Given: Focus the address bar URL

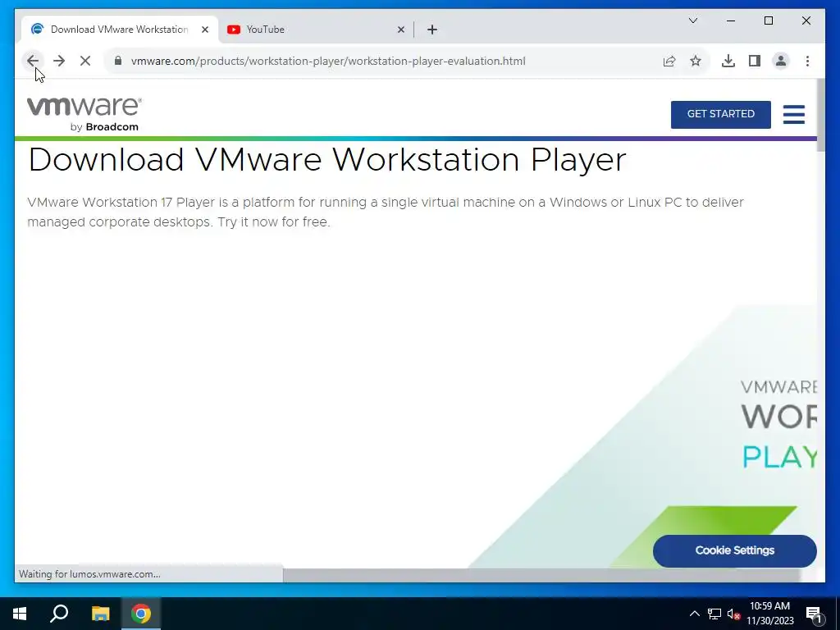Looking at the screenshot, I should click(328, 61).
